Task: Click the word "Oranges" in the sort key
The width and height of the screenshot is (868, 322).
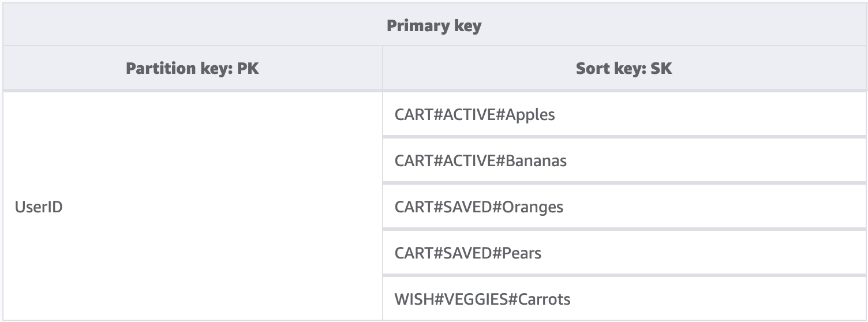Action: [x=533, y=207]
